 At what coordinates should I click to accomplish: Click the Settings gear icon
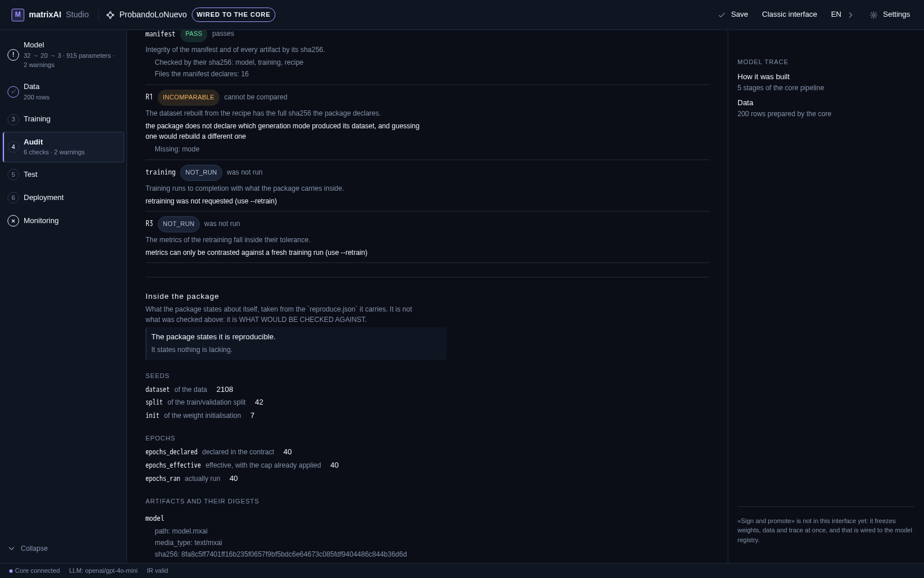click(874, 15)
